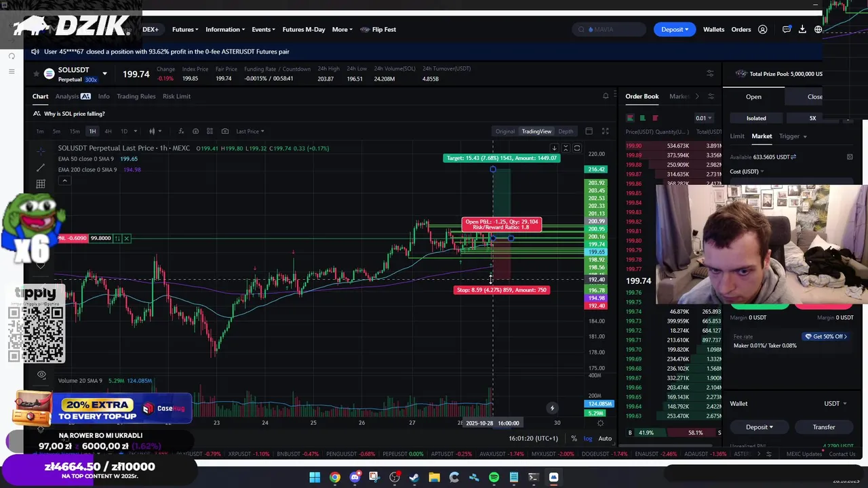Open the Information dropdown menu

pyautogui.click(x=225, y=29)
